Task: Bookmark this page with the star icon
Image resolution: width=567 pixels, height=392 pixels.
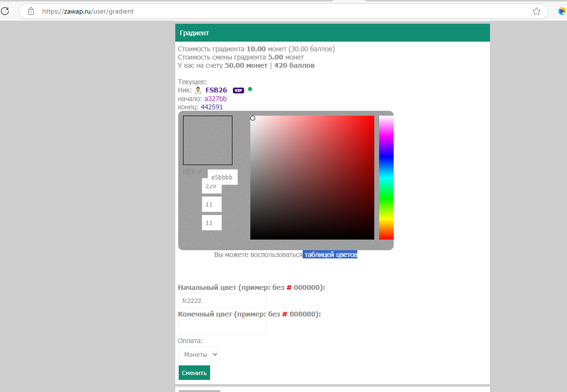Action: (x=536, y=11)
